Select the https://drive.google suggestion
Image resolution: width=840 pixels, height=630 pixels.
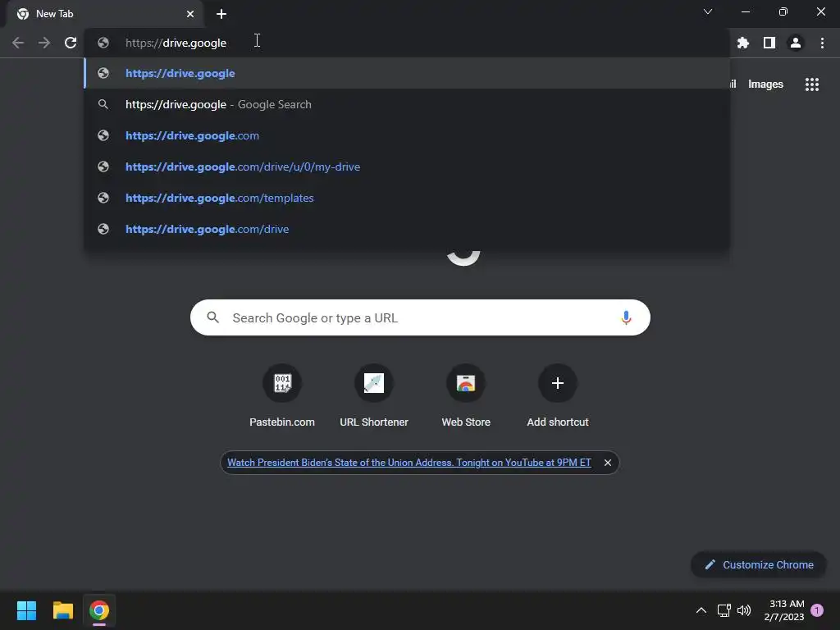[407, 73]
